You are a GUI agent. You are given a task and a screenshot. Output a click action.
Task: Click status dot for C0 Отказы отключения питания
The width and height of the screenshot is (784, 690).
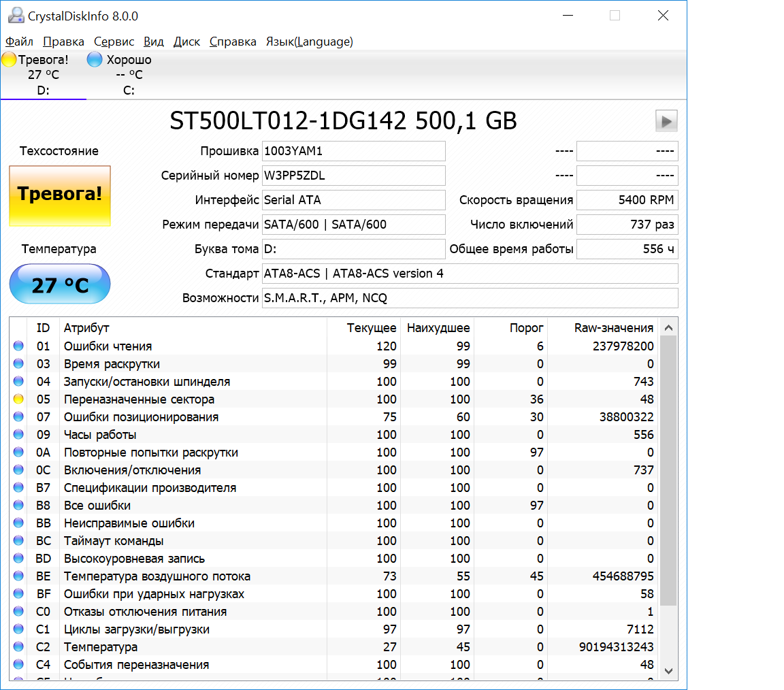[18, 612]
